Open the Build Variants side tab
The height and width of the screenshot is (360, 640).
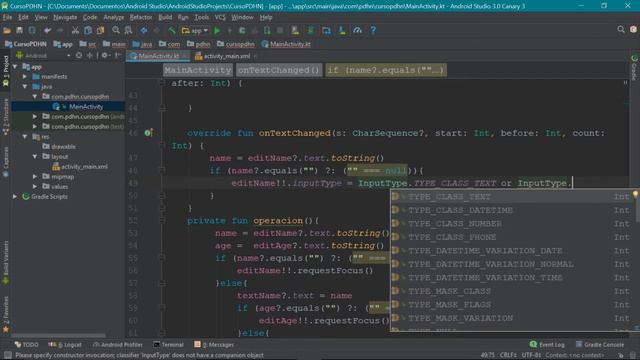[6, 262]
